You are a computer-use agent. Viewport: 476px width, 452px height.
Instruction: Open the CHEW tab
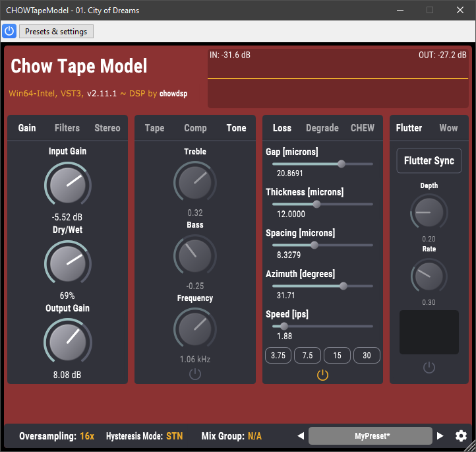click(x=363, y=128)
